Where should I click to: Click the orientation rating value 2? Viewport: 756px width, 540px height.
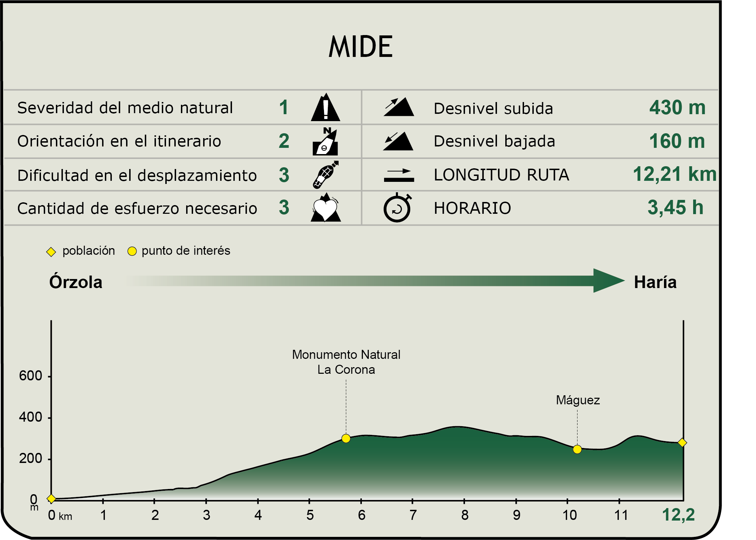(284, 141)
